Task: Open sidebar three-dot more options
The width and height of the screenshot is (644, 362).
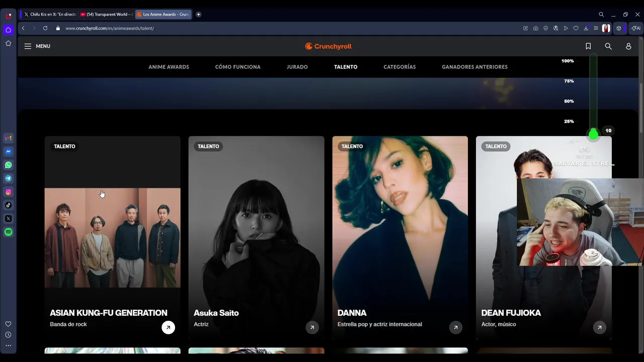Action: (x=8, y=345)
